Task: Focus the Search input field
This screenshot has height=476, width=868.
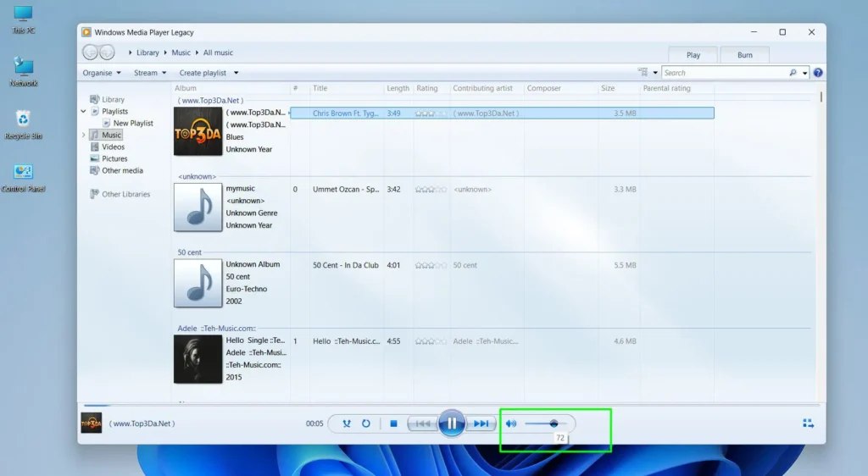Action: click(726, 73)
